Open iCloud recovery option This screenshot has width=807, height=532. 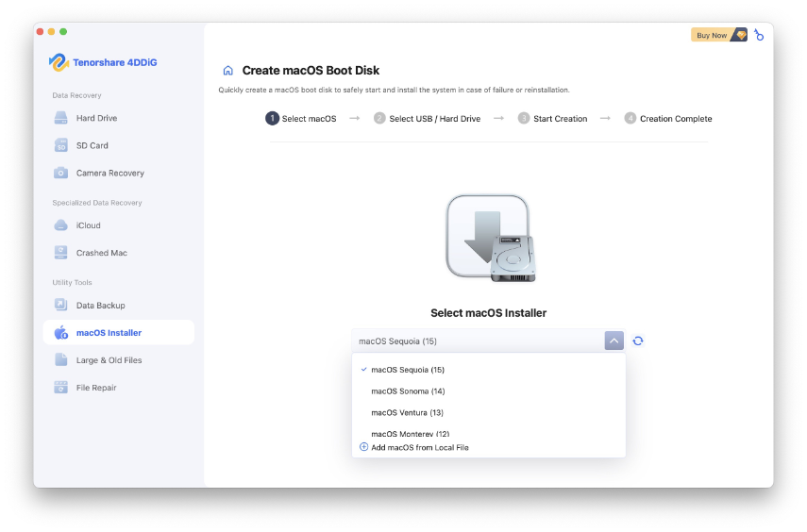(x=118, y=225)
